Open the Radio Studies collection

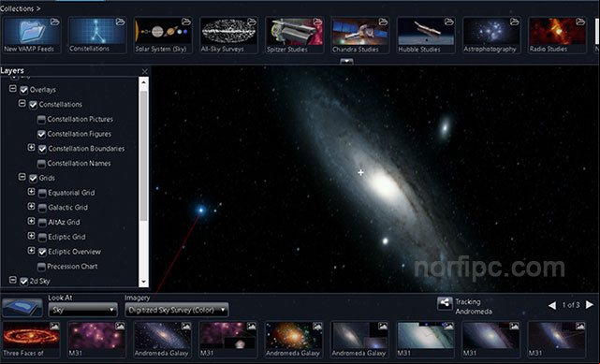[557, 35]
